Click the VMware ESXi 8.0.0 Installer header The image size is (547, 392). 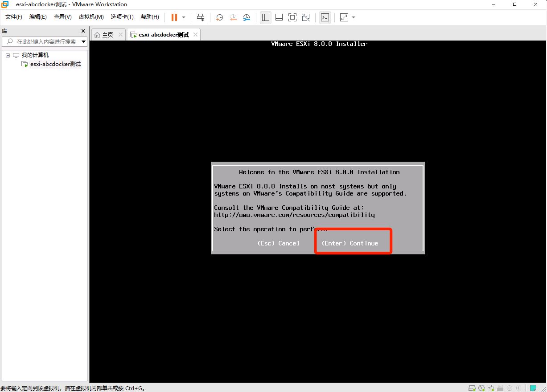(x=319, y=44)
